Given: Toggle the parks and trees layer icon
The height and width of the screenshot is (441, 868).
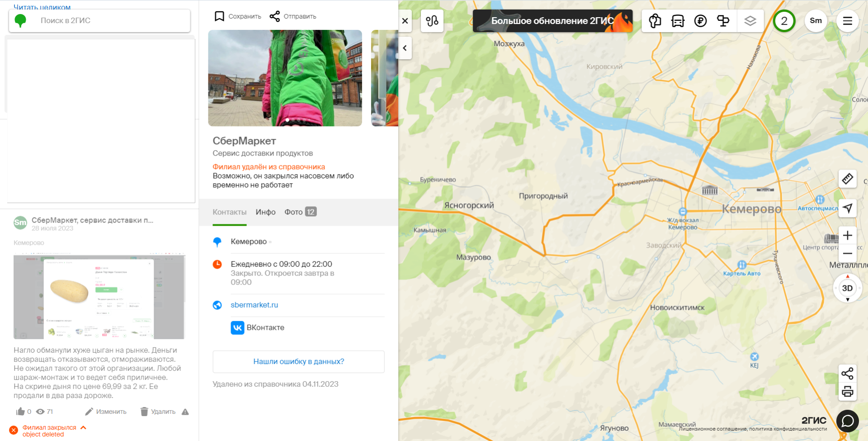Looking at the screenshot, I should click(655, 21).
